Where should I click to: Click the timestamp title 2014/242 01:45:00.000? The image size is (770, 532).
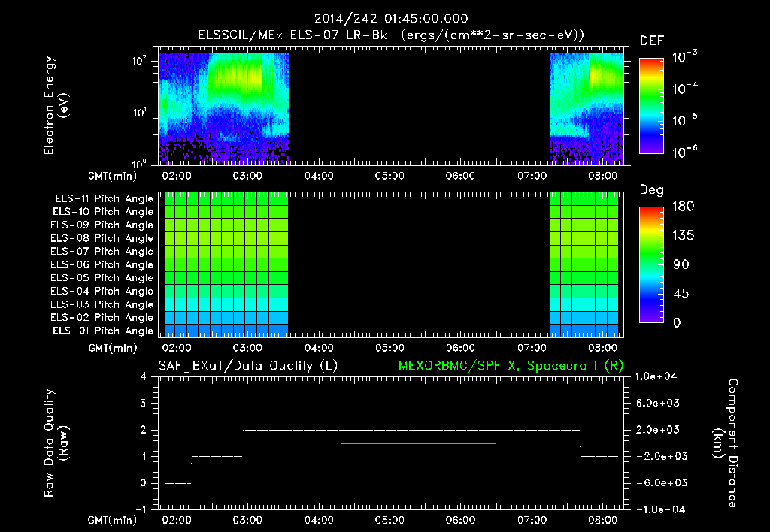[x=391, y=19]
